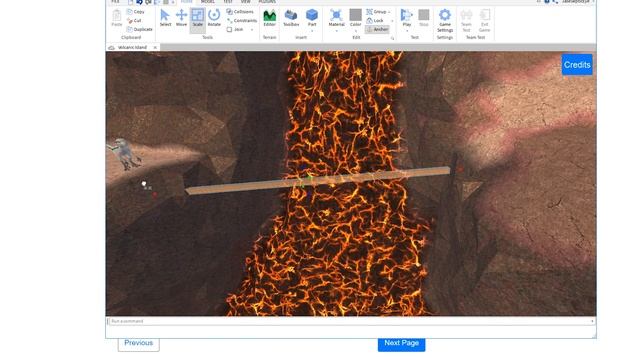Viewport: 640px width, 360px height.
Task: Open the Terrain Editor
Action: pyautogui.click(x=269, y=18)
